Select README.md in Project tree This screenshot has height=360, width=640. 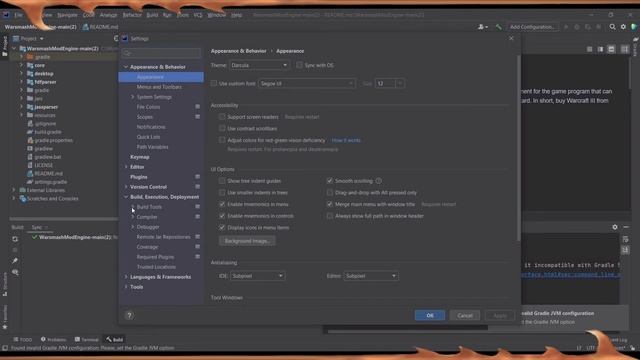[x=49, y=173]
